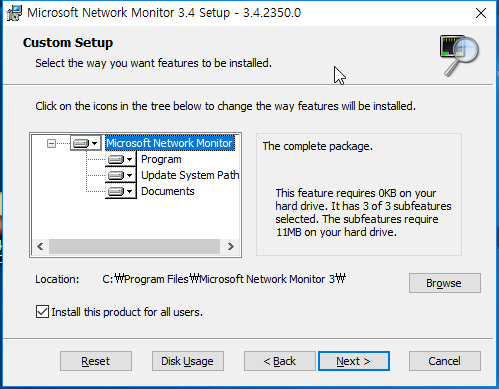
Task: Click the Network Monitor magnifier logo
Action: click(x=460, y=55)
